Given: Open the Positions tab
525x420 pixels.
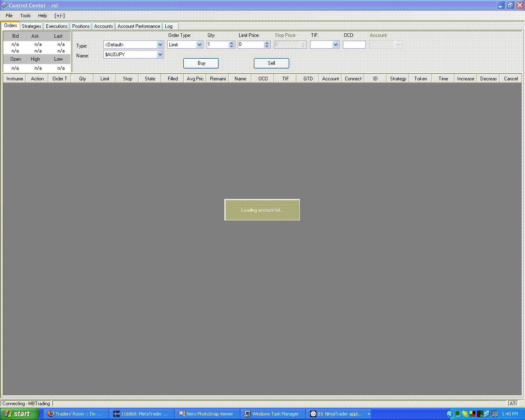Looking at the screenshot, I should 81,26.
